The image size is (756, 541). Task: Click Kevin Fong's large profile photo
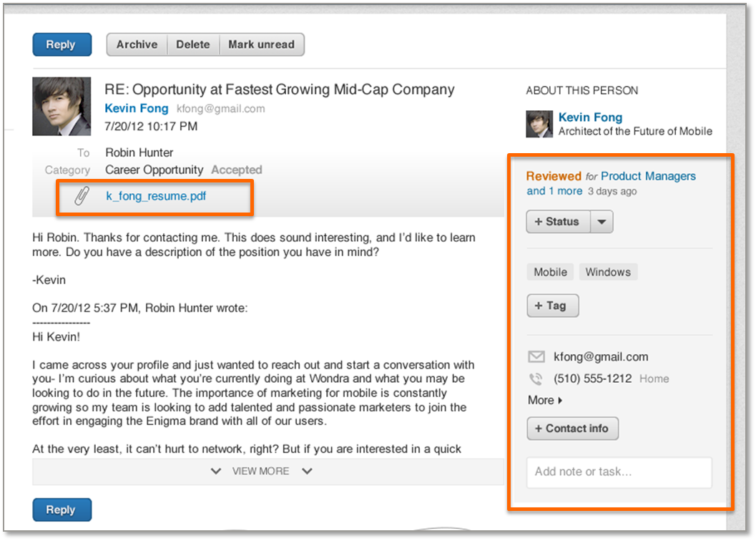pyautogui.click(x=62, y=107)
